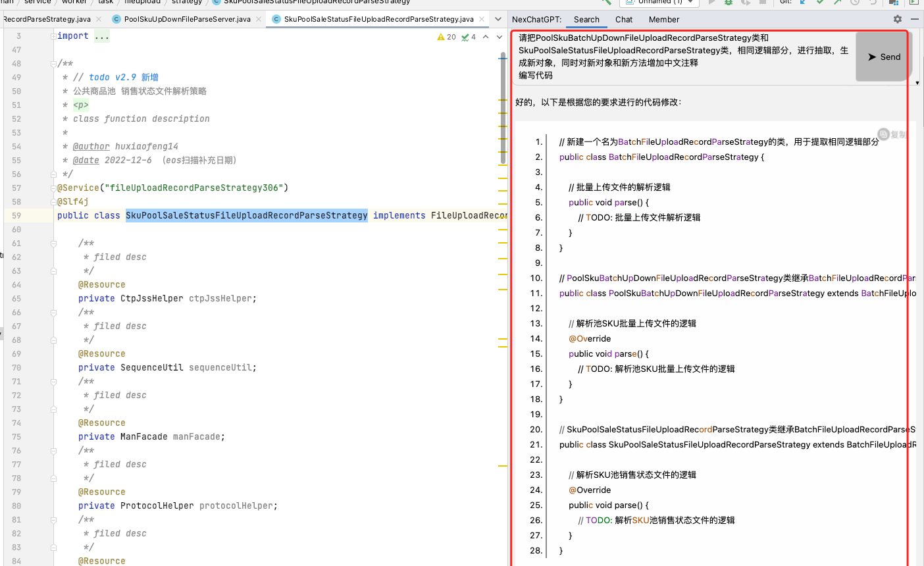Open NexChatGPT panel settings gear
This screenshot has height=566, width=924.
tap(897, 19)
